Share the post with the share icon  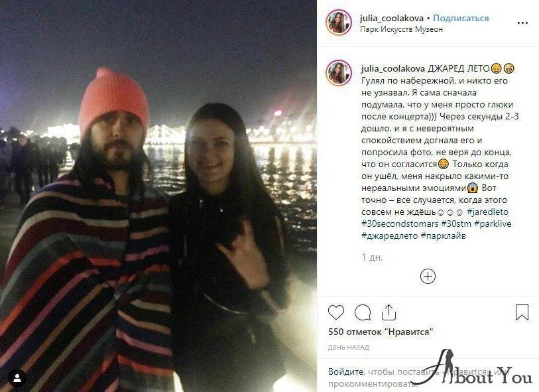389,312
